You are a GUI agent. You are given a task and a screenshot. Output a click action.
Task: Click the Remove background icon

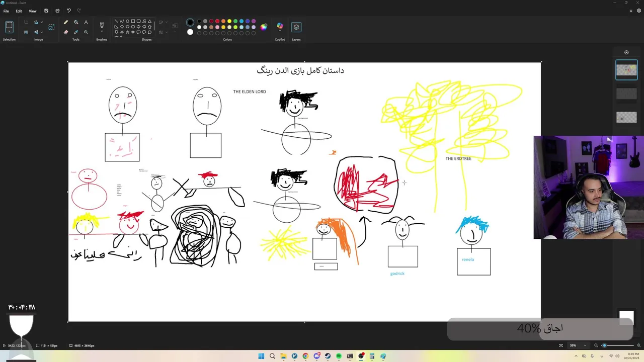click(26, 32)
